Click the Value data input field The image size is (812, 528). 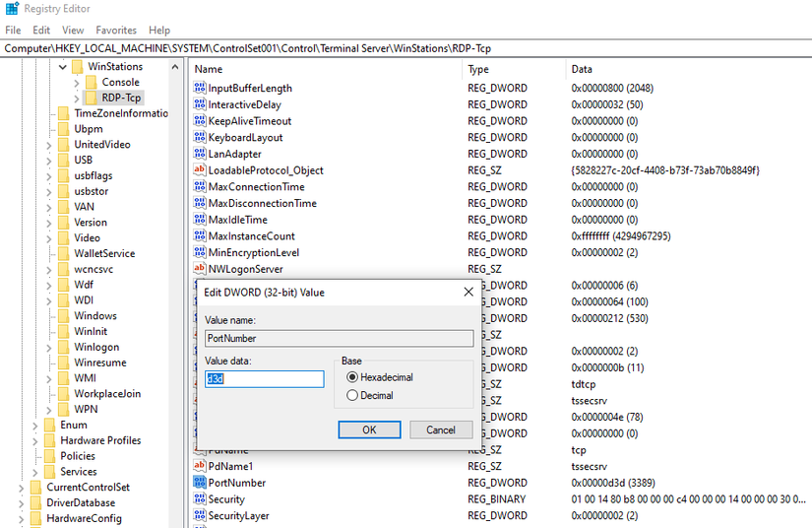click(265, 379)
